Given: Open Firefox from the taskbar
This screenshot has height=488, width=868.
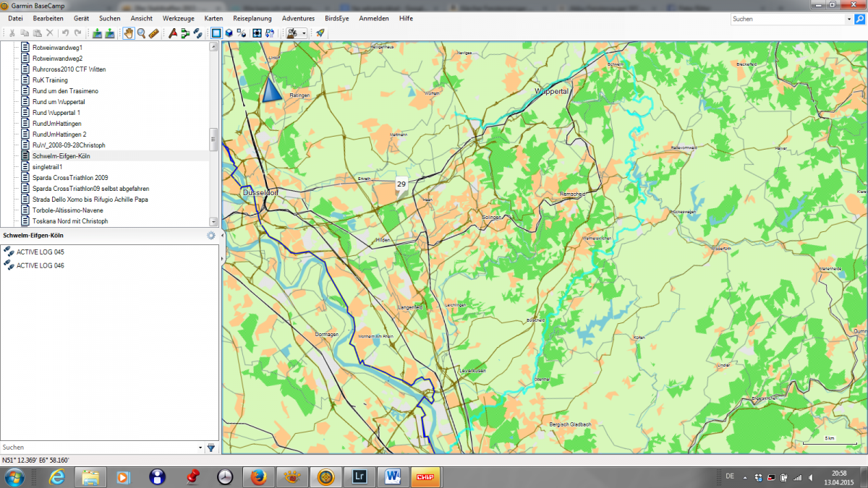Looking at the screenshot, I should pyautogui.click(x=258, y=476).
